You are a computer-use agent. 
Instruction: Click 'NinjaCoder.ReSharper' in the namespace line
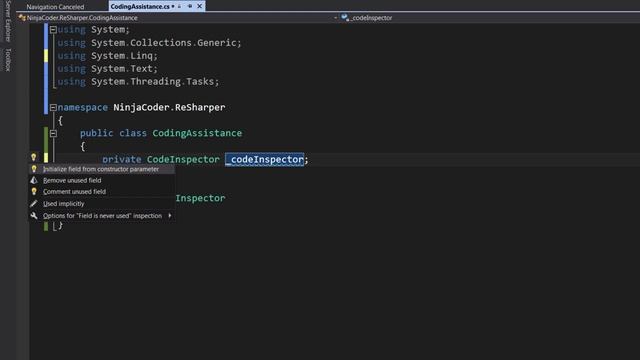pyautogui.click(x=169, y=107)
